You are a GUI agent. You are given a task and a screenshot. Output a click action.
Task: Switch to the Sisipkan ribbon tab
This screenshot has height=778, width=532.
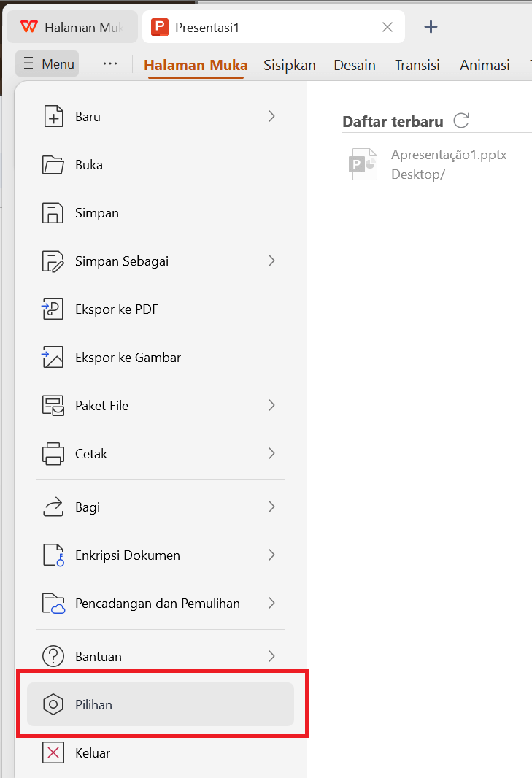289,65
